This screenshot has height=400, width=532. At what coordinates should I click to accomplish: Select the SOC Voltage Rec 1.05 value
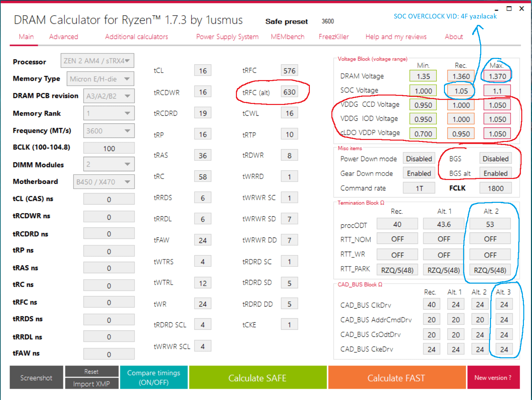(461, 91)
